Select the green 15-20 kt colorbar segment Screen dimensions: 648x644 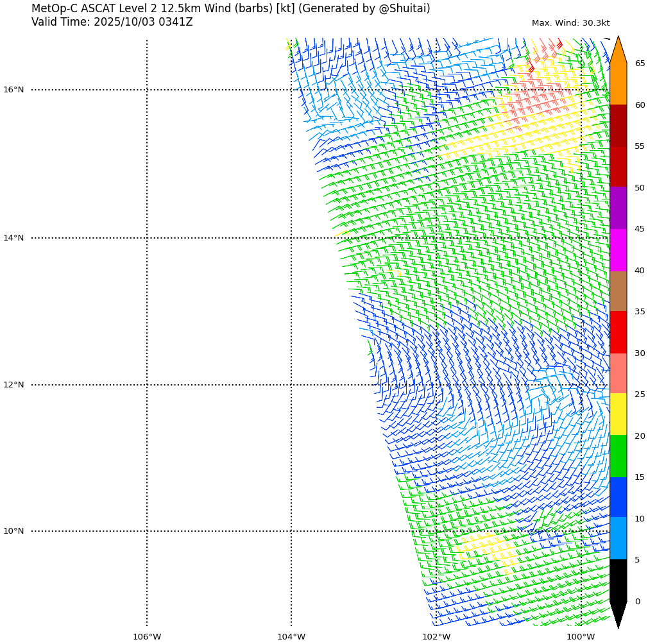pyautogui.click(x=618, y=456)
